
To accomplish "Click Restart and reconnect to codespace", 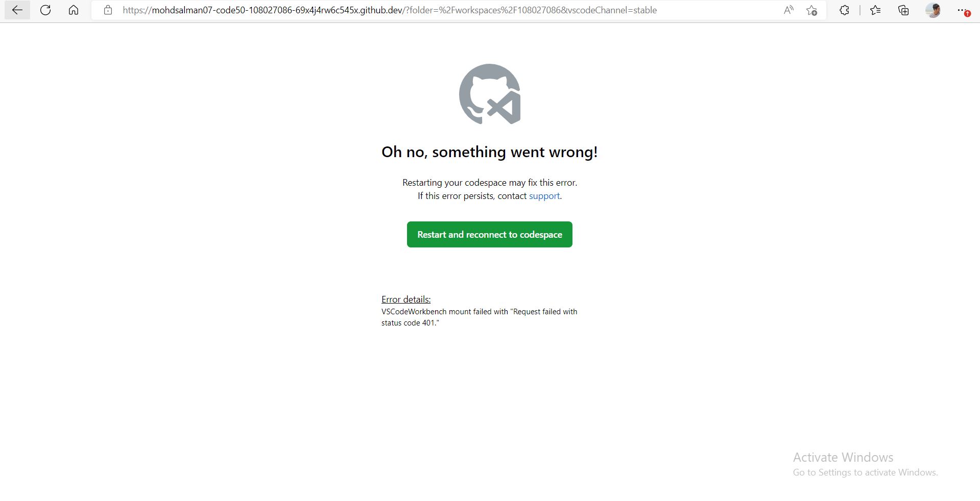I will [489, 235].
